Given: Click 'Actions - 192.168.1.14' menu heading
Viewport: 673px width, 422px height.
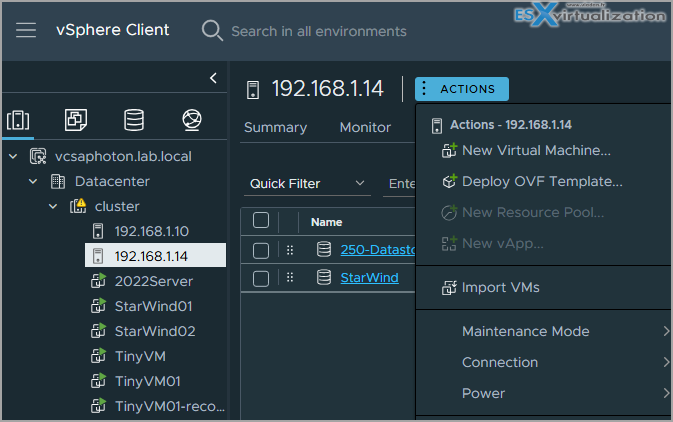Looking at the screenshot, I should point(511,125).
